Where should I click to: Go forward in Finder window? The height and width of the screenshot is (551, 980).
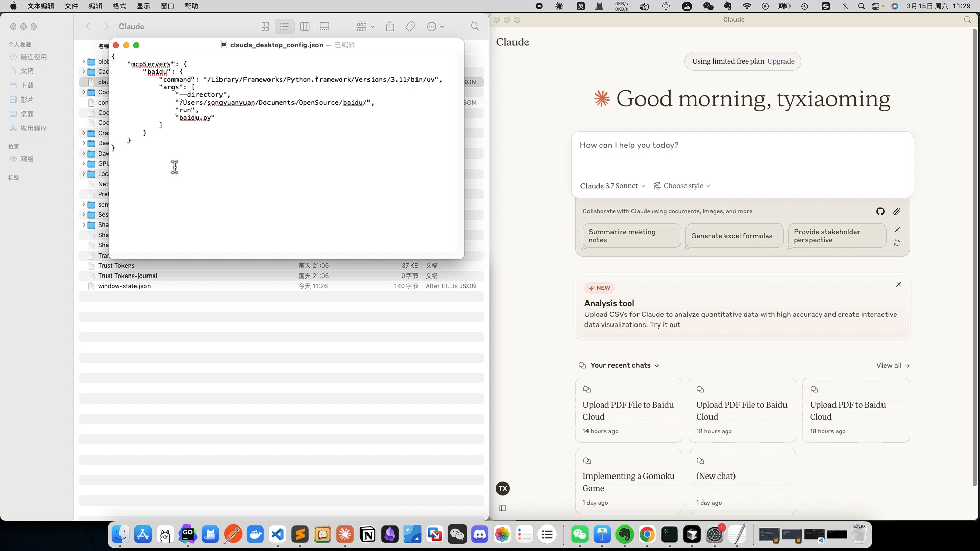coord(106,27)
